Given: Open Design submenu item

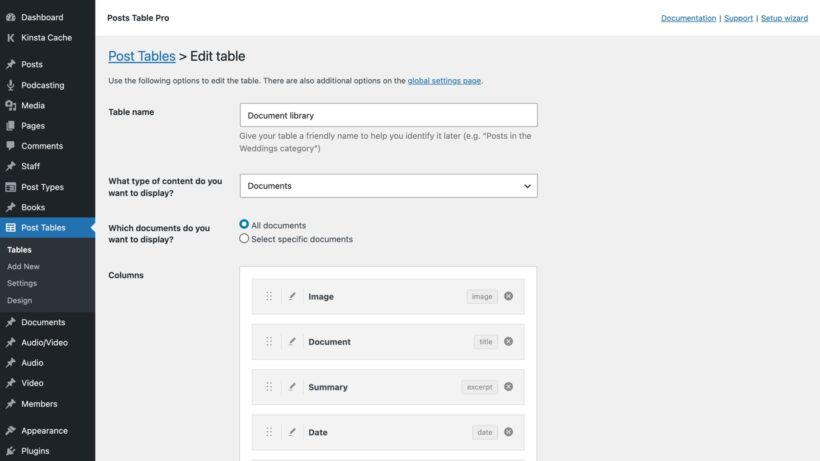Looking at the screenshot, I should [19, 301].
